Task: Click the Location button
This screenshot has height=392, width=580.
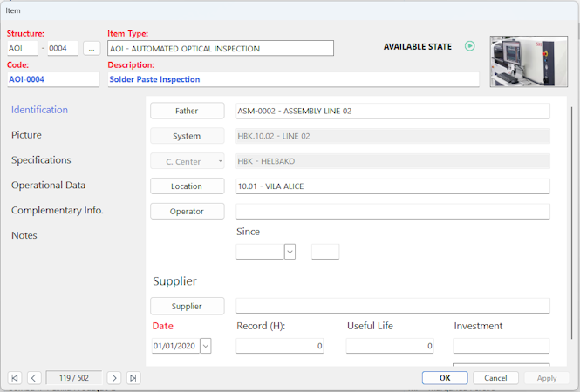Action: (188, 186)
